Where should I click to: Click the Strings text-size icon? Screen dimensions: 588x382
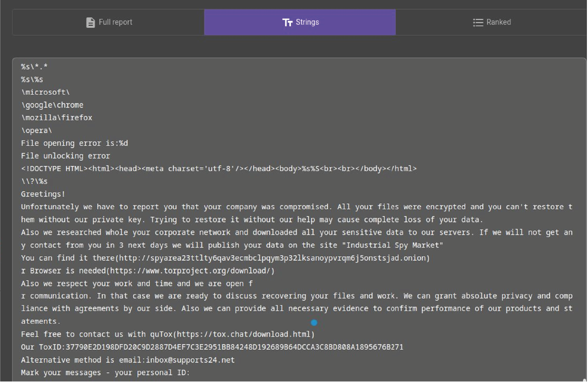coord(287,23)
